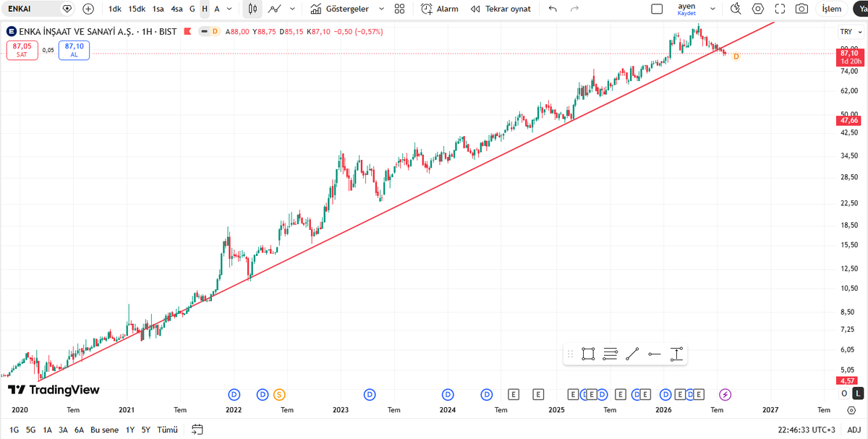Viewport: 868px width, 439px height.
Task: Open the indicator templates grid icon
Action: 400,9
